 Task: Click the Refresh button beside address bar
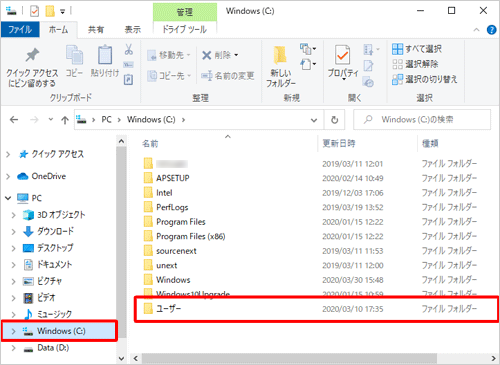coord(334,120)
